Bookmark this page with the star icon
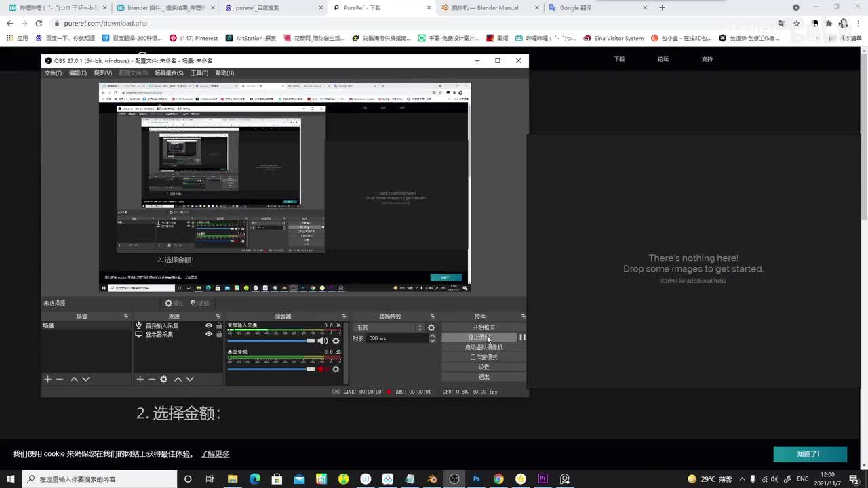 (x=797, y=24)
